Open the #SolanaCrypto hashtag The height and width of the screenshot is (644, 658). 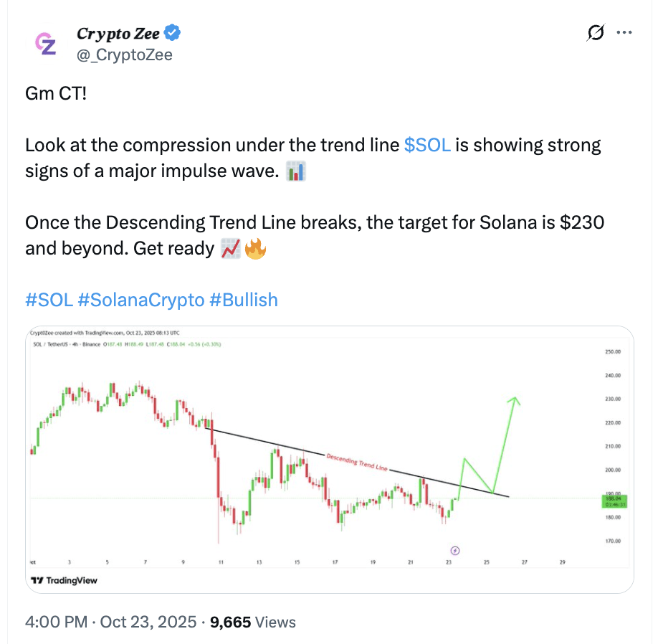tap(140, 300)
